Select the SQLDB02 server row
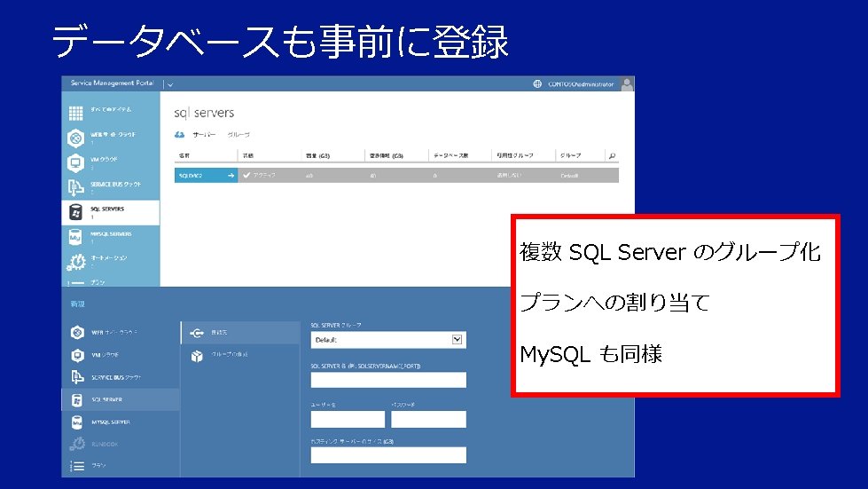Viewport: 868px width, 489px height. (x=396, y=176)
